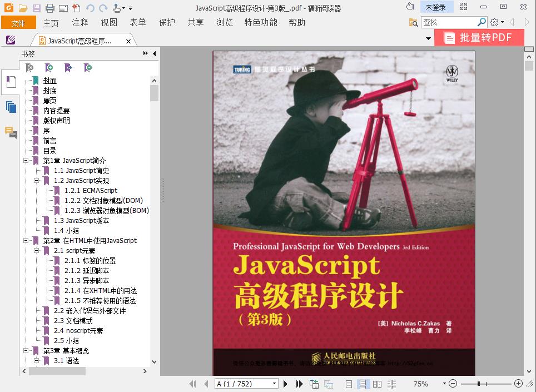Open the page number combo box
Image resolution: width=536 pixels, height=392 pixels.
(x=246, y=384)
